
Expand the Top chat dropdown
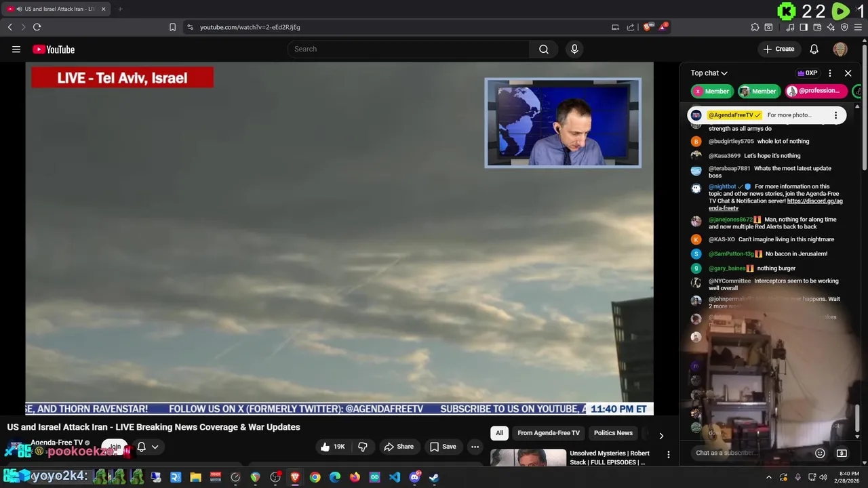(709, 73)
